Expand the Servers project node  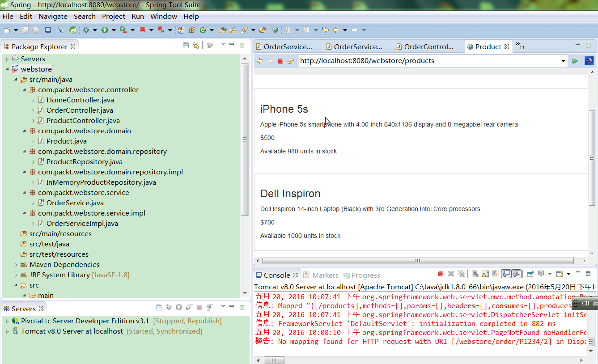coord(7,59)
